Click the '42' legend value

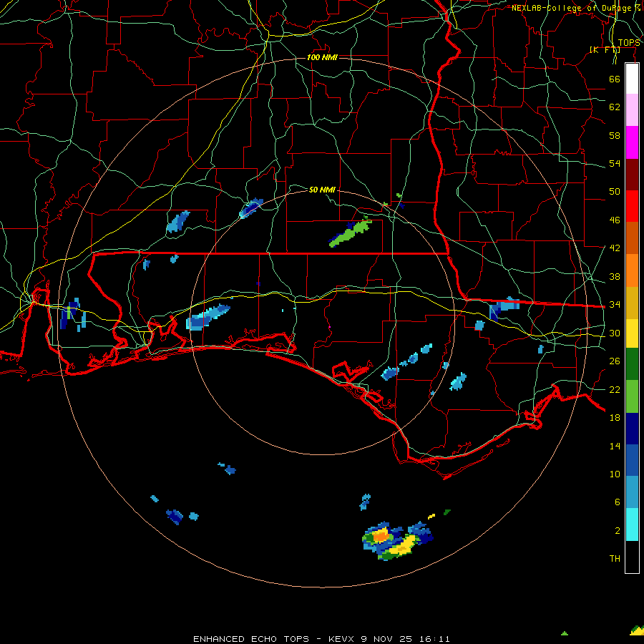tap(615, 248)
